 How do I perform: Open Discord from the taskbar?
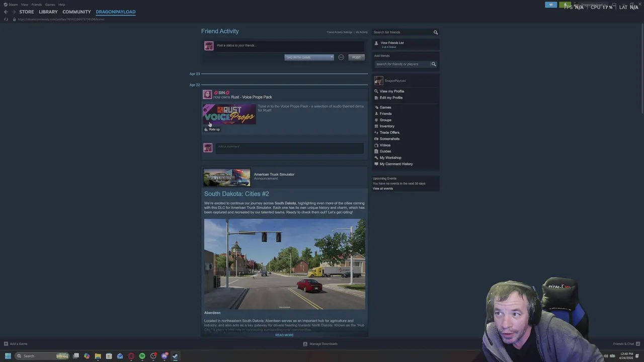point(164,356)
